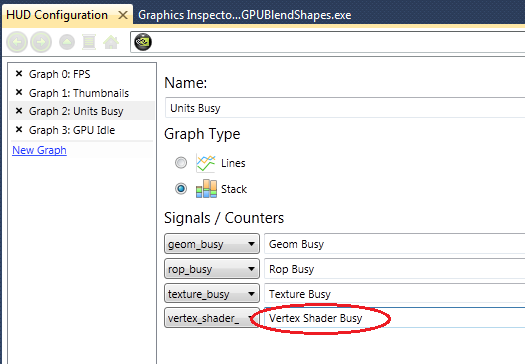
Task: Click the New Graph link
Action: coord(40,150)
